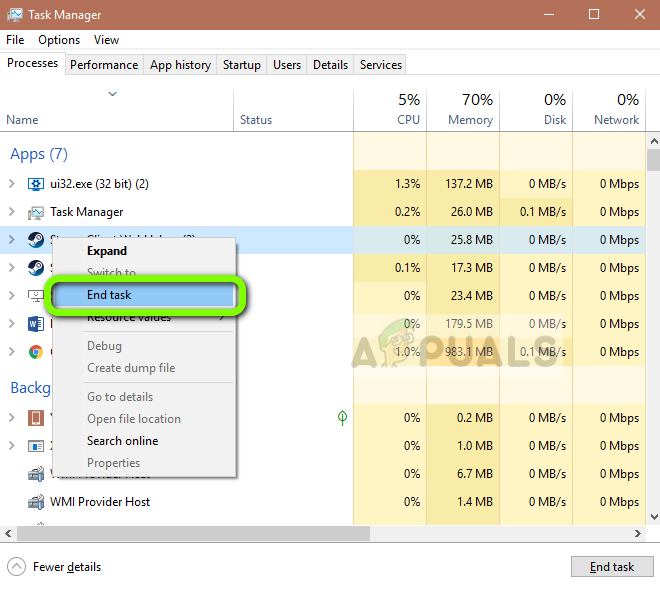Open the View menu
660x589 pixels.
coord(106,40)
